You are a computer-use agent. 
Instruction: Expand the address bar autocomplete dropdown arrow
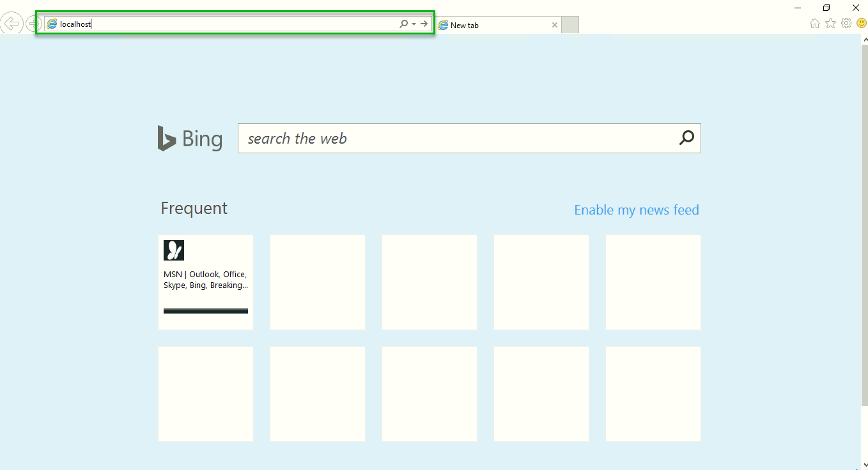tap(414, 24)
